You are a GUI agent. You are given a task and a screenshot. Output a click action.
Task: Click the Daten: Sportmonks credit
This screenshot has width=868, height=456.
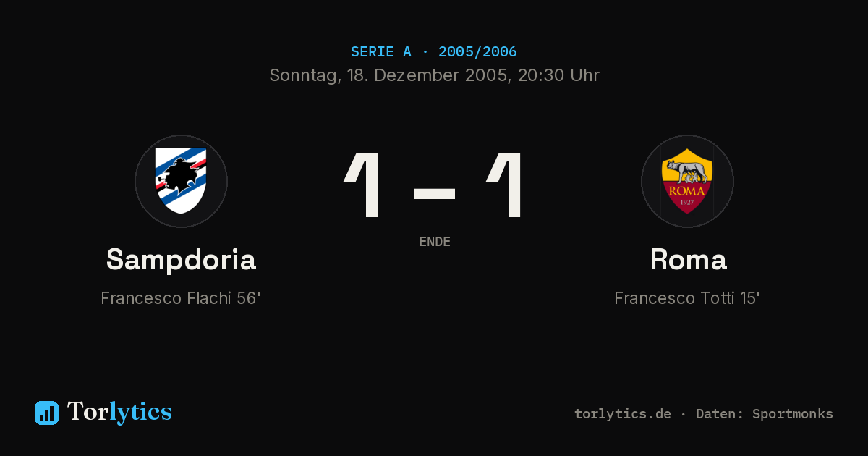point(765,414)
